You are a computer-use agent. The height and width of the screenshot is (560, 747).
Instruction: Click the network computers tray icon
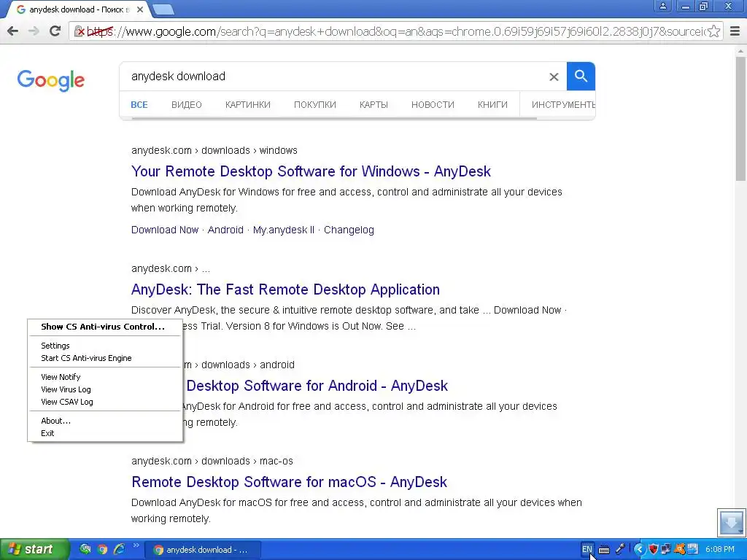tap(666, 550)
